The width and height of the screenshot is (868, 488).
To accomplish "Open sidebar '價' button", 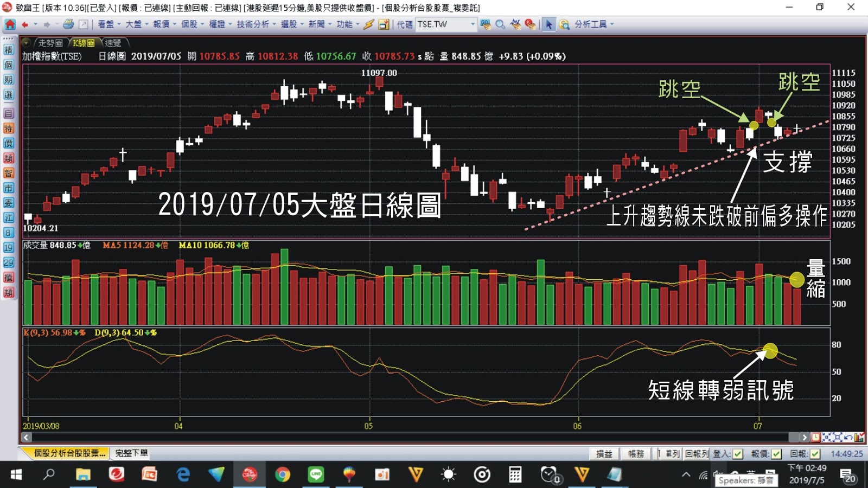I will tap(8, 143).
